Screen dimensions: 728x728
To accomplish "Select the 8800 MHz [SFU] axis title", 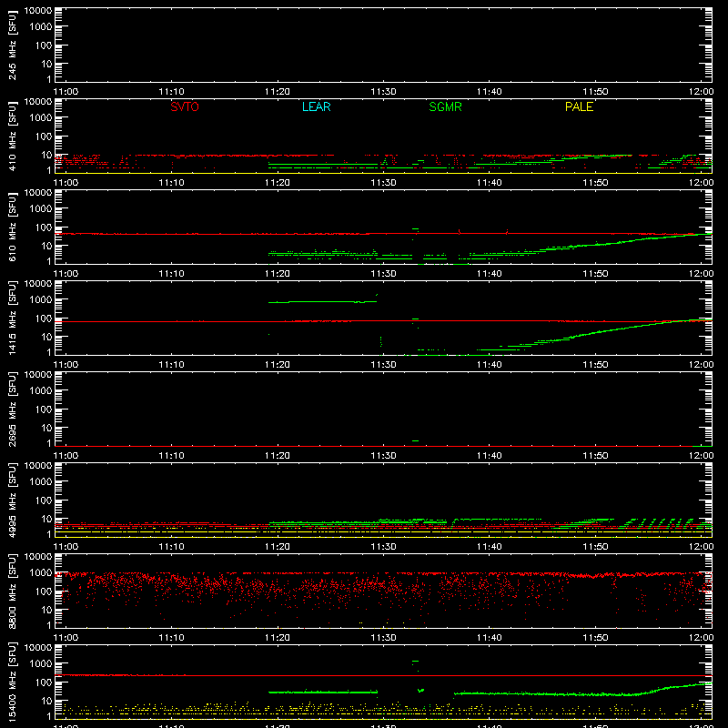I will 12,591.
